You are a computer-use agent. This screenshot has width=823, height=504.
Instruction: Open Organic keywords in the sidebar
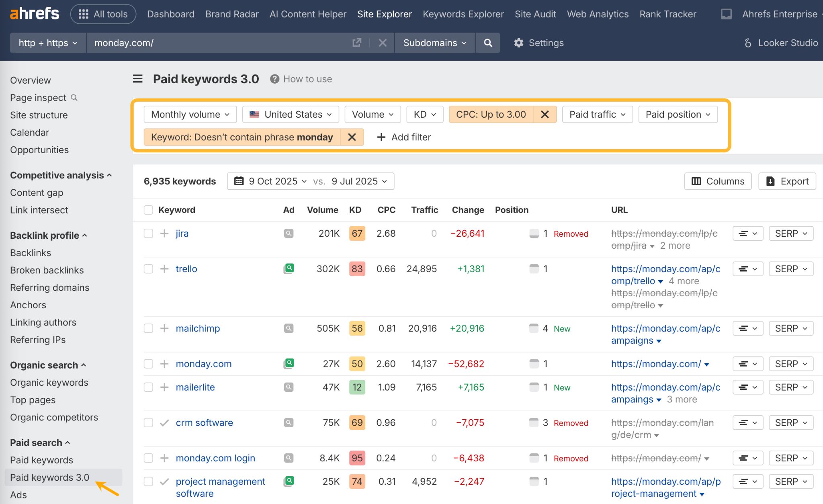click(x=49, y=383)
